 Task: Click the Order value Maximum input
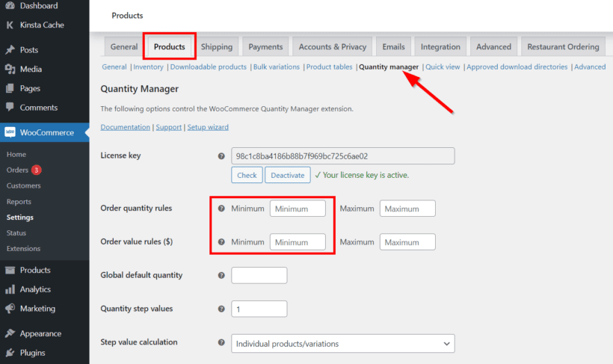coord(407,242)
